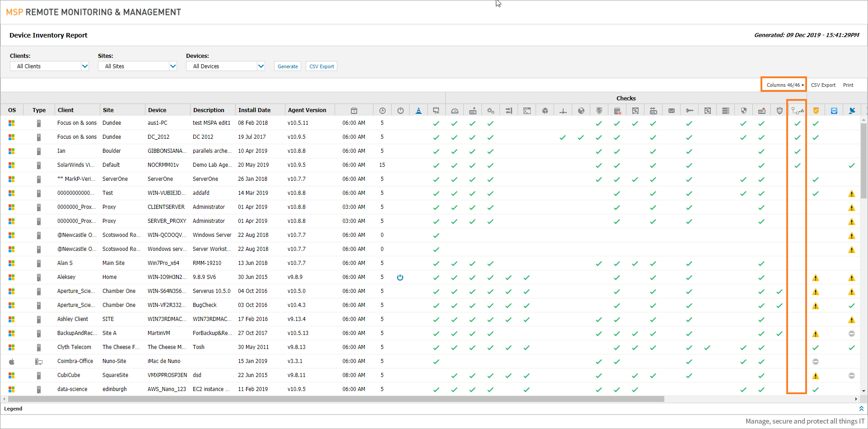Click the power column header icon

(401, 110)
